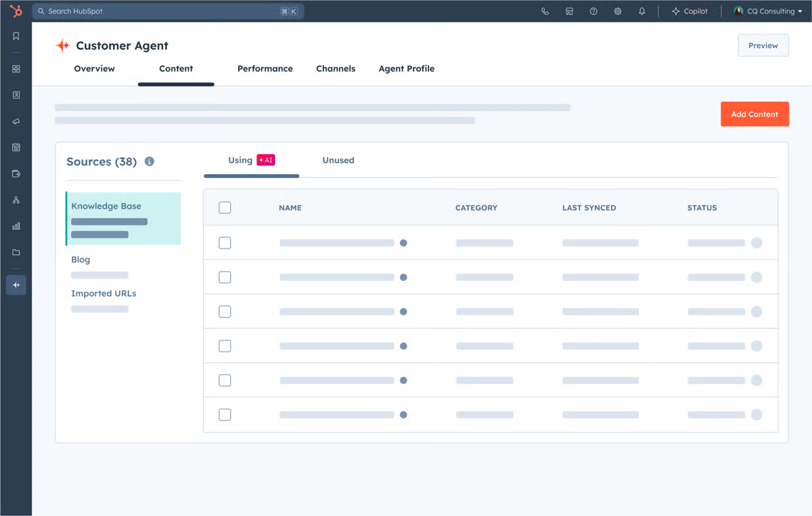Open Copilot from the top bar

point(690,11)
